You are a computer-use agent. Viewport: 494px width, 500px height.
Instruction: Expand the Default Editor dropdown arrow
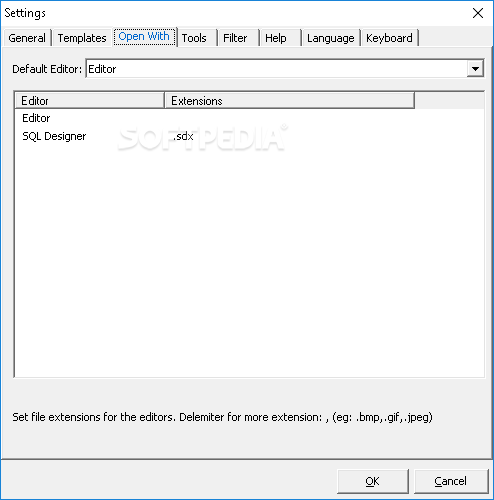(475, 69)
